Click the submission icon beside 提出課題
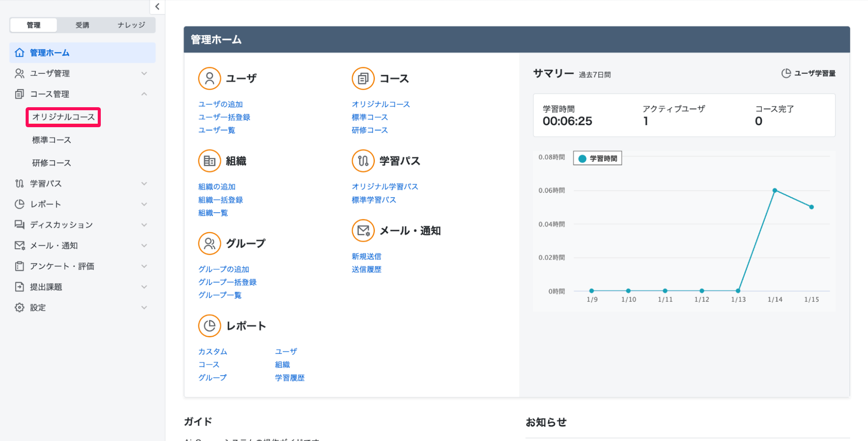 tap(20, 286)
